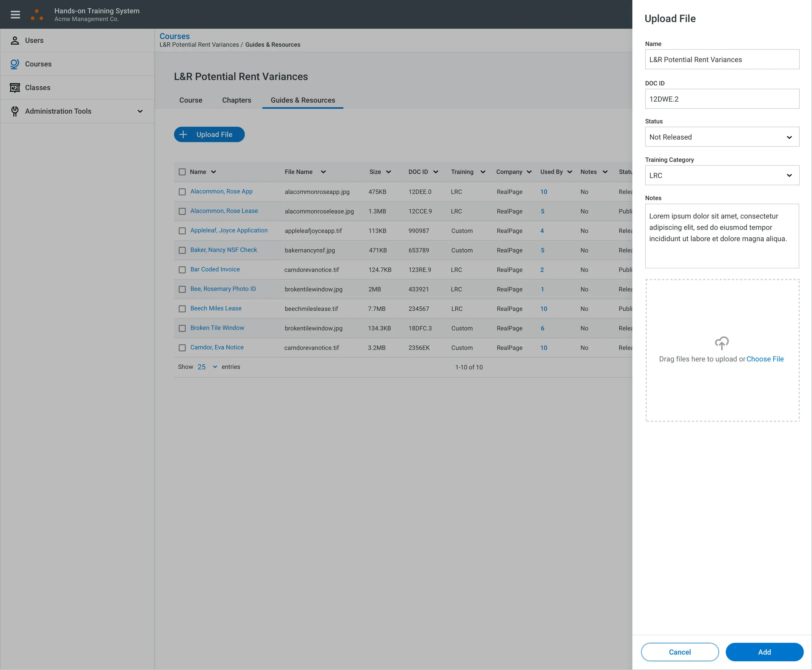Screen dimensions: 812x670
Task: Click the cloud upload icon in drop zone
Action: (721, 343)
